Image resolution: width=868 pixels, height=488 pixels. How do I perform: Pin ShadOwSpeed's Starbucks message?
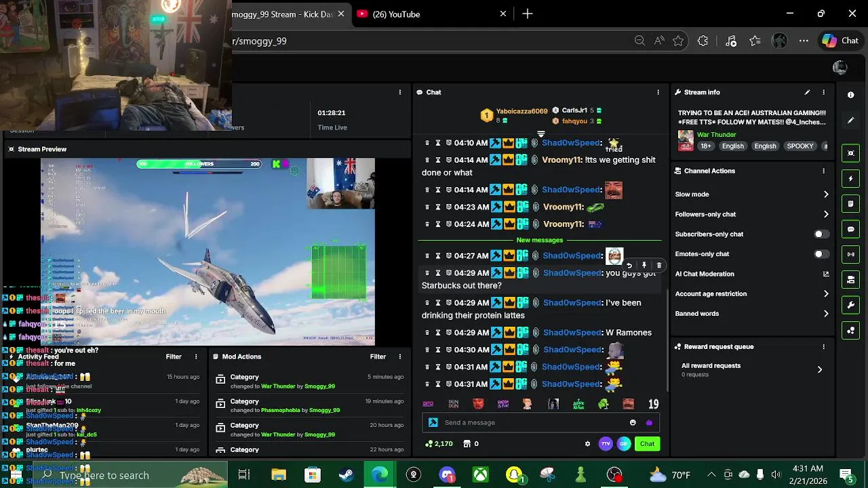(x=644, y=266)
